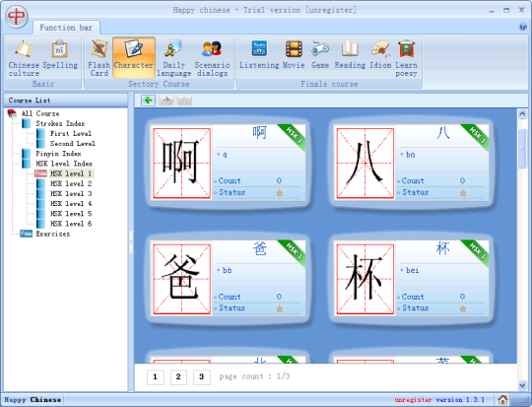Open help via the blue question icon
Viewport: 532px width, 407px height.
523,27
